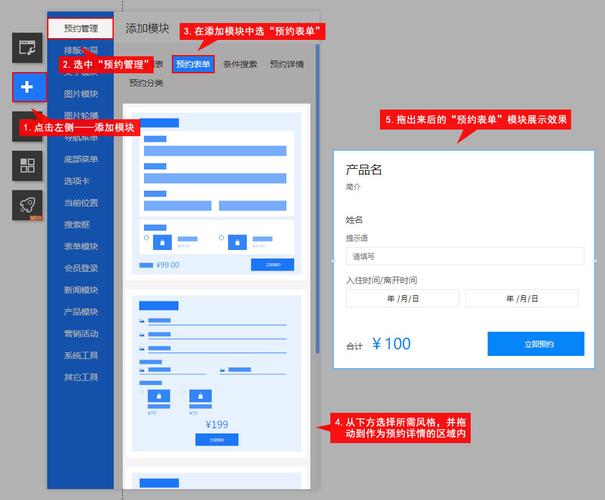
Task: Open 新闻模块 in the module sidebar
Action: 81,290
